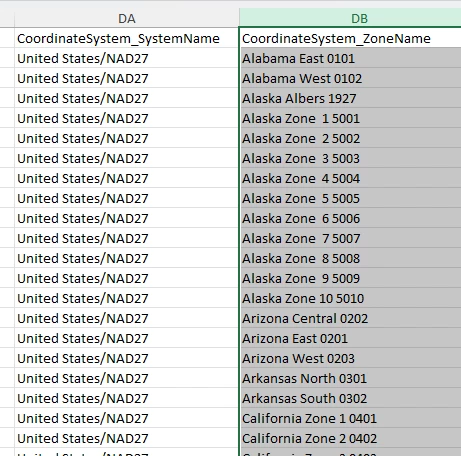Select the Alaska Zone 10 5010 cell
Image resolution: width=461 pixels, height=456 pixels.
(x=350, y=298)
